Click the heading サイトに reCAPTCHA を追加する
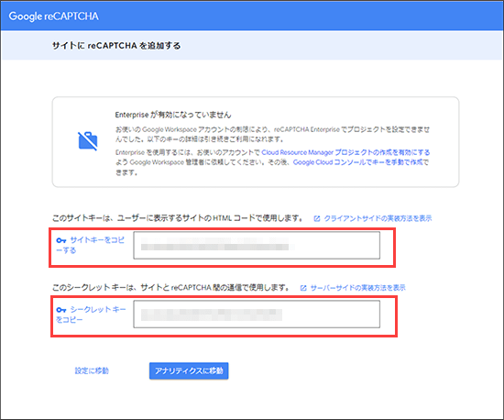 (116, 46)
